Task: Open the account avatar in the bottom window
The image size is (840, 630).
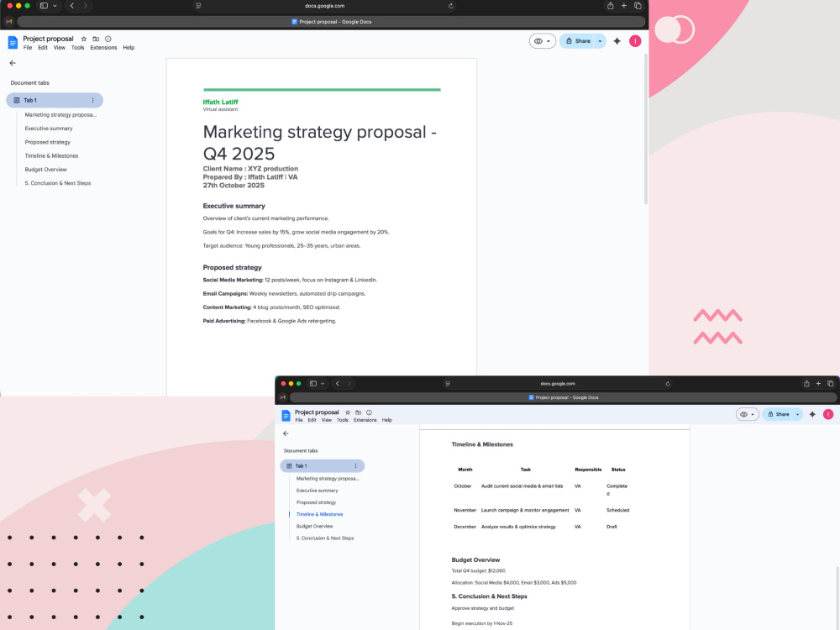Action: (828, 414)
